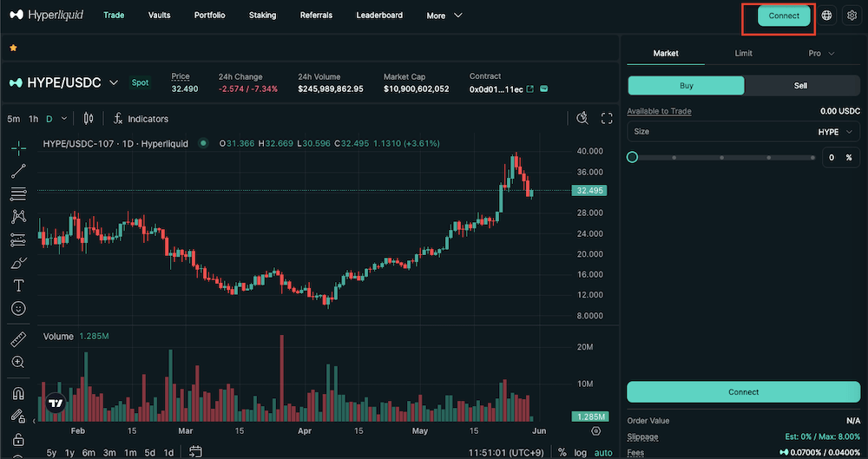Select the forecasting position tool
This screenshot has height=459, width=868.
tap(18, 239)
